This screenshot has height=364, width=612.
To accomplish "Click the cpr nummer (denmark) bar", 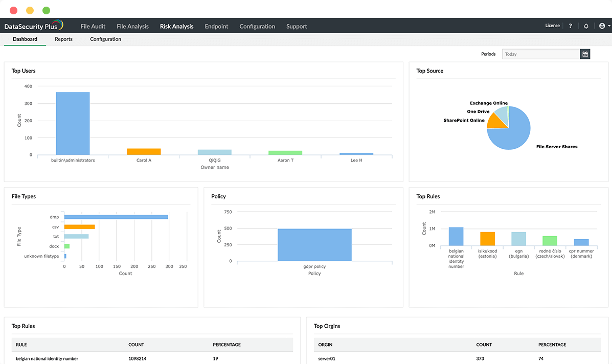I will click(x=581, y=242).
